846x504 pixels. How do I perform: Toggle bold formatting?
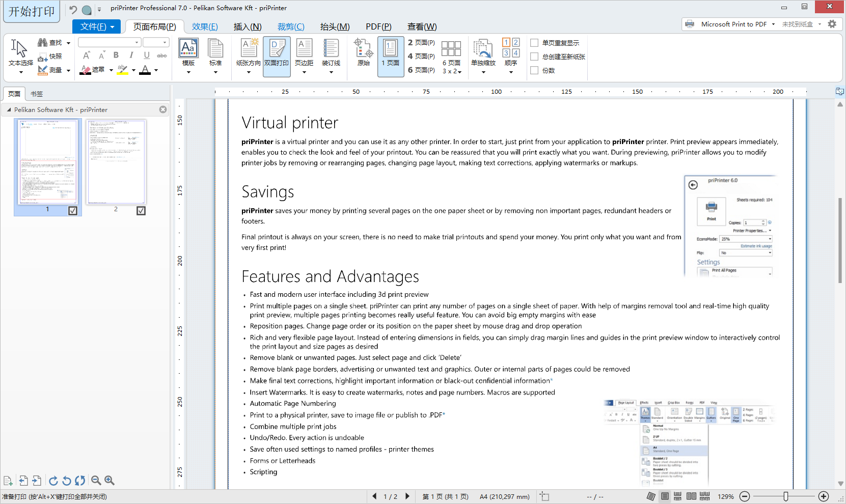tap(116, 55)
